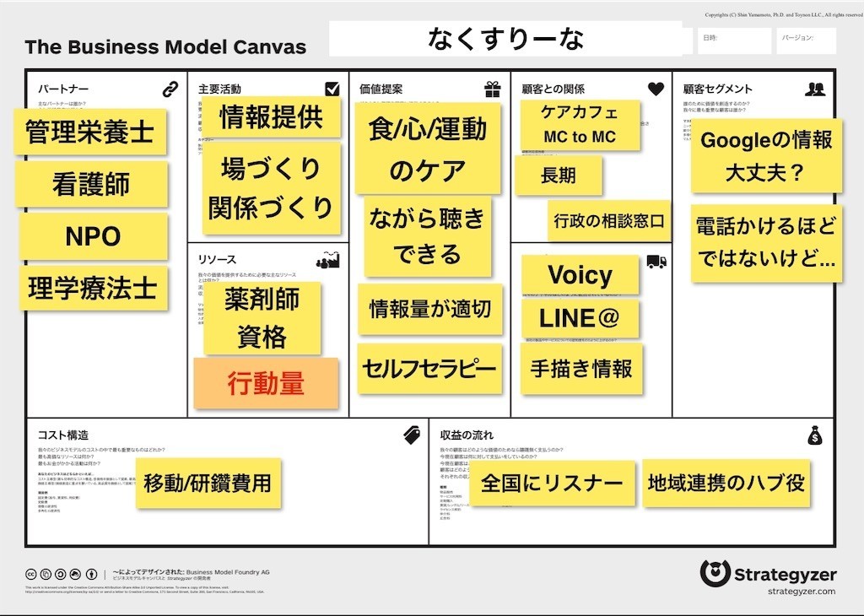Viewport: 864px width, 616px height.
Task: Click the chain link icon in パートナー section
Action: [x=170, y=89]
